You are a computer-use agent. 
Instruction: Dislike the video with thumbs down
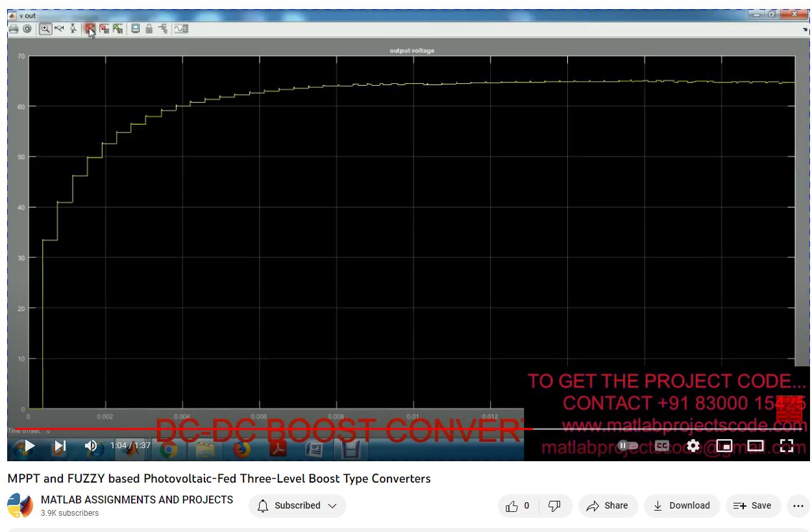tap(554, 506)
